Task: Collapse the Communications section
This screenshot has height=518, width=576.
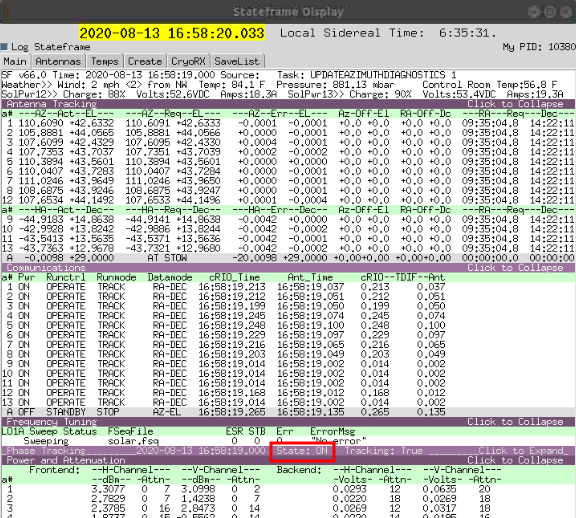Action: (x=515, y=268)
